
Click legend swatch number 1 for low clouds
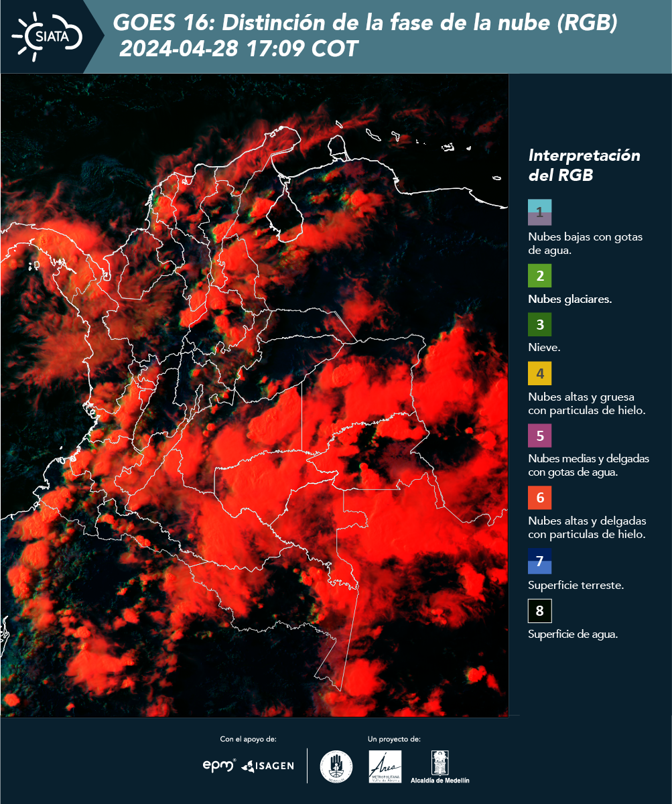(x=539, y=212)
